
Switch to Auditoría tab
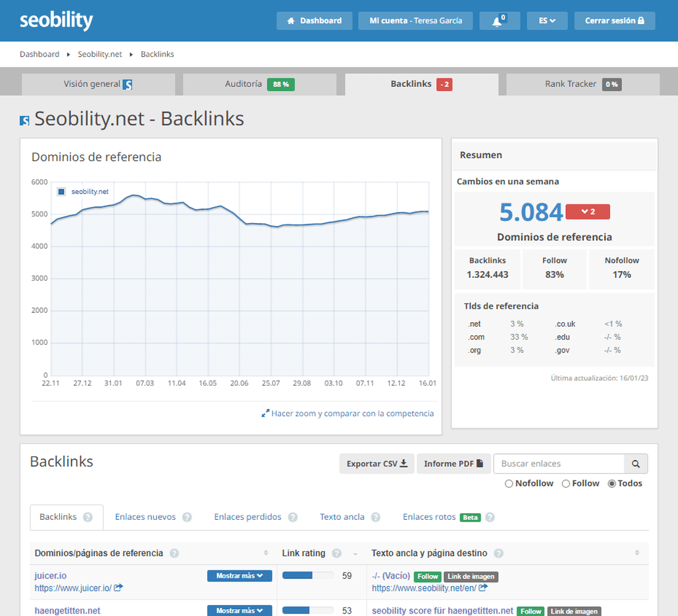click(259, 84)
